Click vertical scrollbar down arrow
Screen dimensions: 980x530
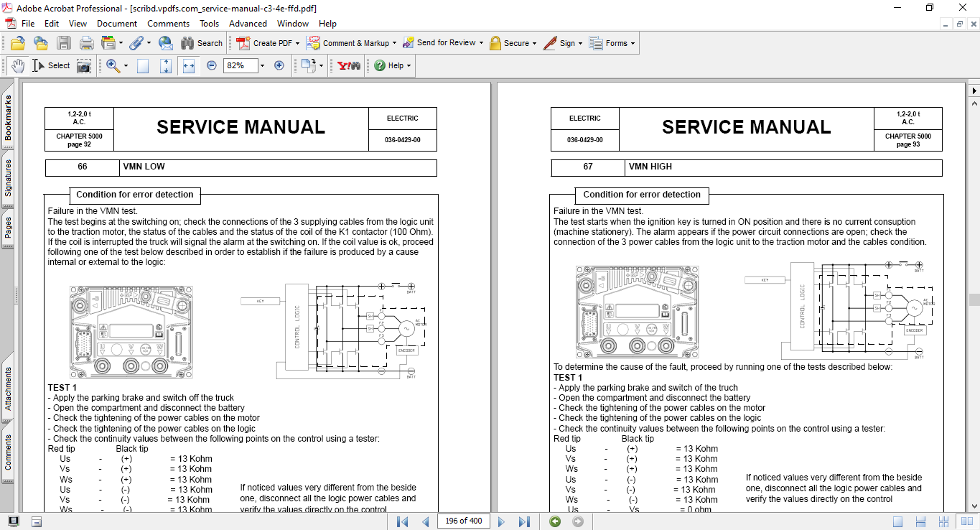click(x=974, y=505)
